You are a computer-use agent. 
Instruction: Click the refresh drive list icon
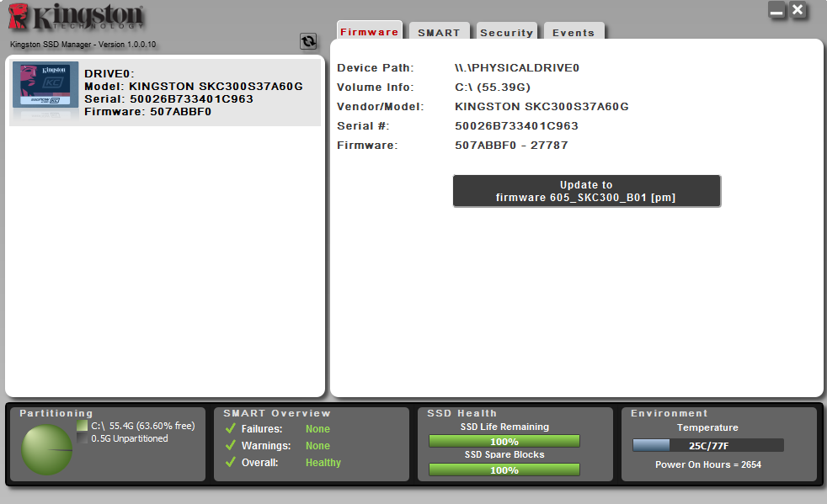pyautogui.click(x=308, y=41)
